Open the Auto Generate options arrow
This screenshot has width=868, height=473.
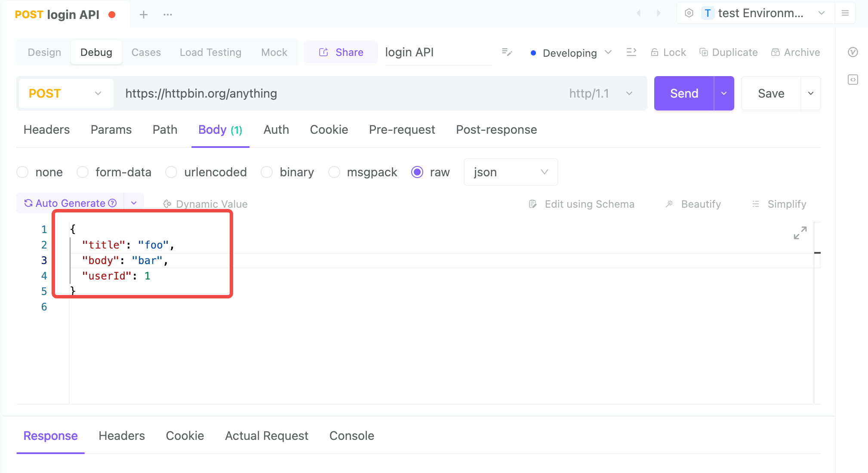[134, 203]
